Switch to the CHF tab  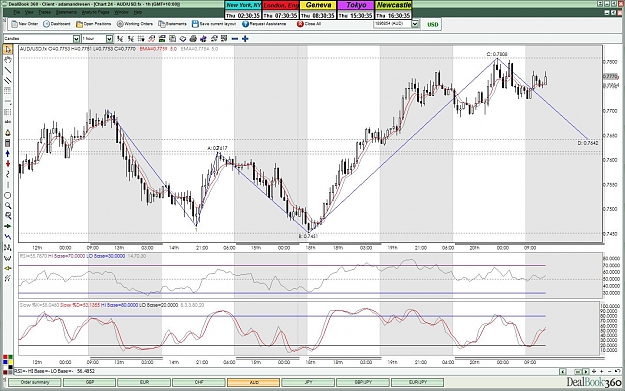(x=199, y=382)
